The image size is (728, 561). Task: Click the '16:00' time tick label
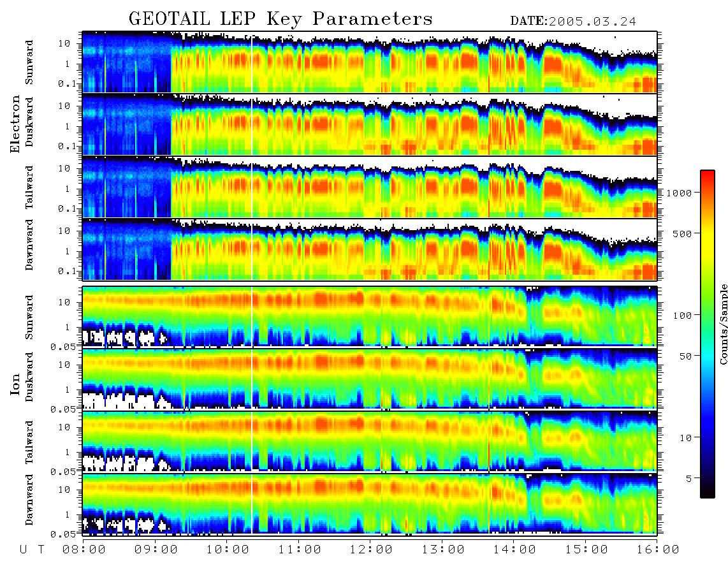(x=658, y=550)
